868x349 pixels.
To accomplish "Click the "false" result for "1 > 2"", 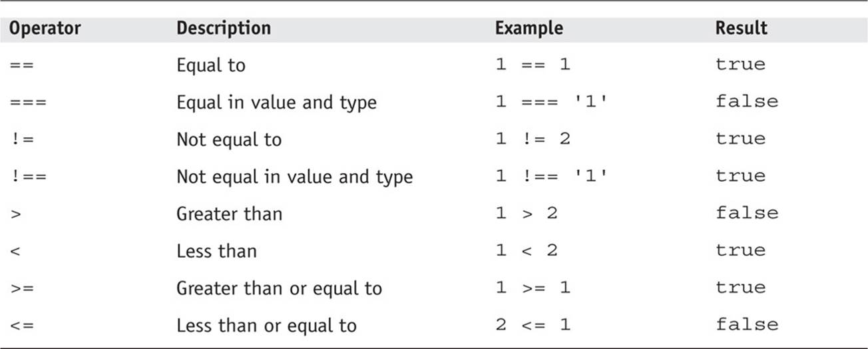I will (746, 214).
